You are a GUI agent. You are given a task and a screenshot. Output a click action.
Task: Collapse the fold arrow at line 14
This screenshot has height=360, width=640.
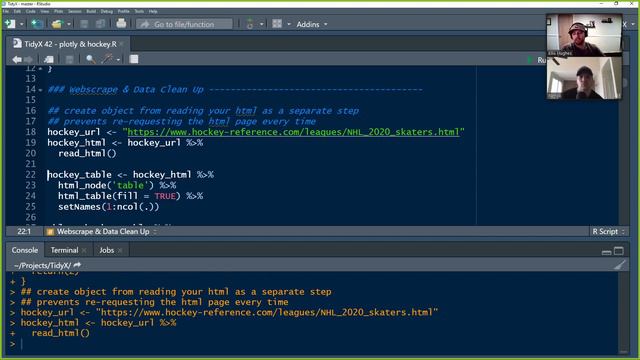[x=41, y=90]
